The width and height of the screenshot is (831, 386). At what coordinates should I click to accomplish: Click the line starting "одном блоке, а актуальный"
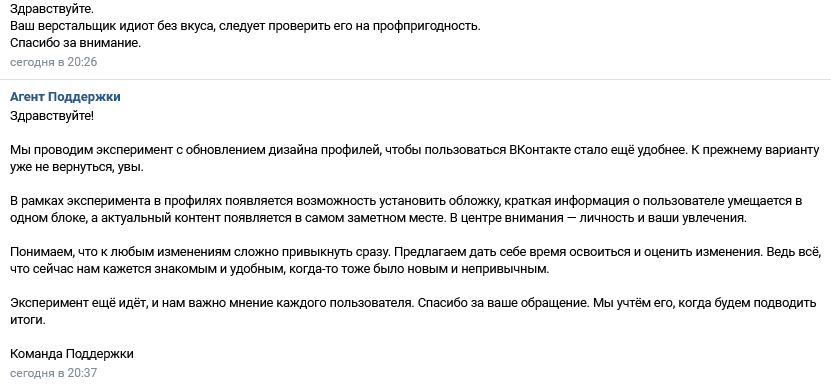point(378,218)
